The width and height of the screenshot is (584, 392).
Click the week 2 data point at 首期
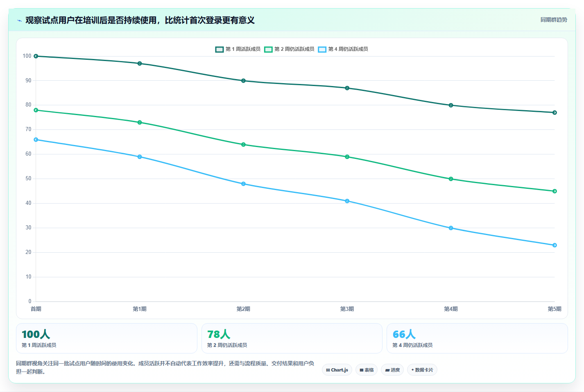(x=36, y=110)
